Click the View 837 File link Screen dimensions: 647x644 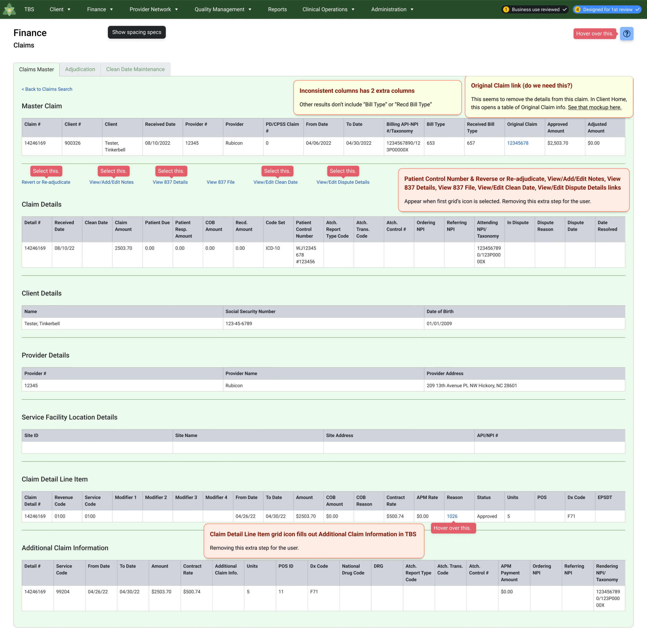[x=220, y=182]
